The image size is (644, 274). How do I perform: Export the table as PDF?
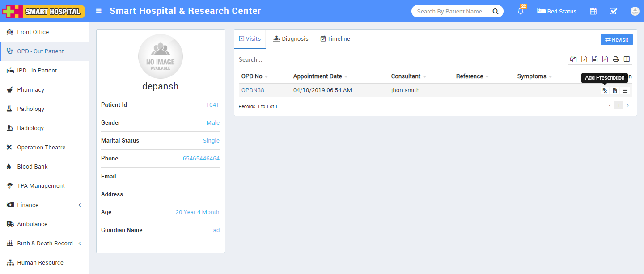tap(605, 59)
